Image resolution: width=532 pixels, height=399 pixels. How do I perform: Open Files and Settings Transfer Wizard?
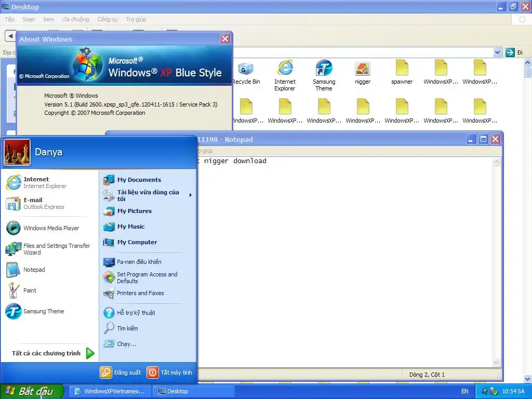48,249
